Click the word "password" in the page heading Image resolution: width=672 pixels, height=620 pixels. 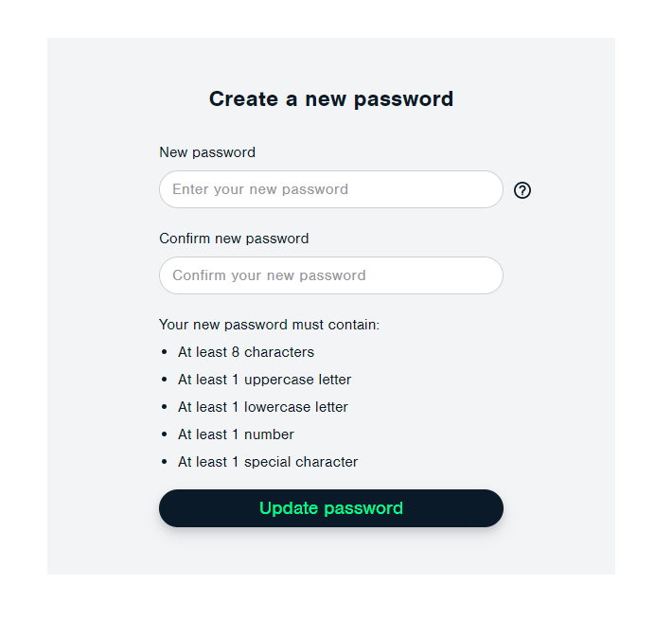point(404,98)
